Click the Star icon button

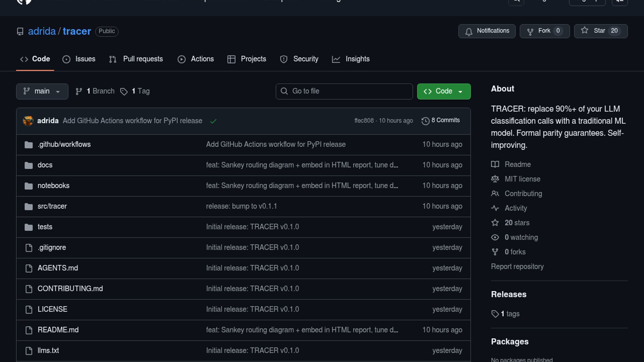pyautogui.click(x=585, y=31)
